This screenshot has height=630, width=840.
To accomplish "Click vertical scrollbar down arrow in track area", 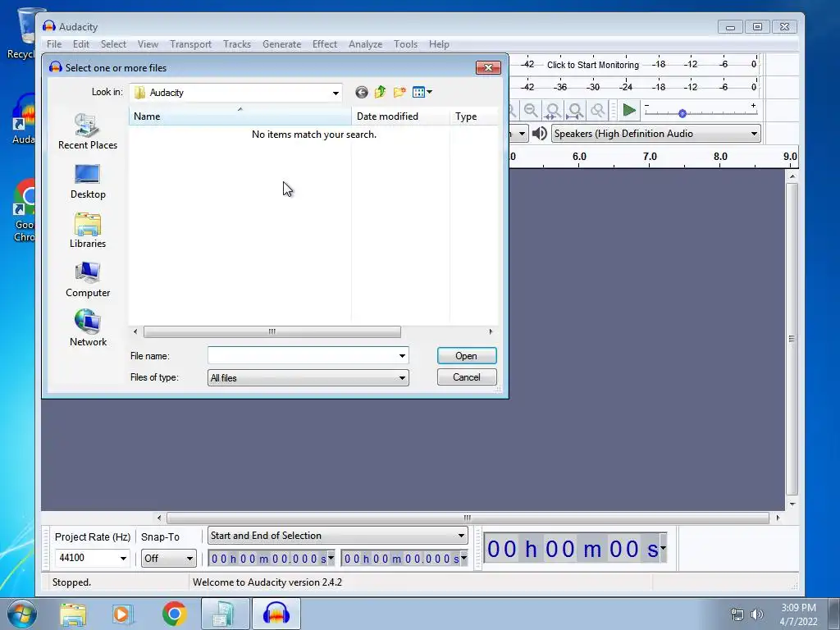I will tap(792, 504).
